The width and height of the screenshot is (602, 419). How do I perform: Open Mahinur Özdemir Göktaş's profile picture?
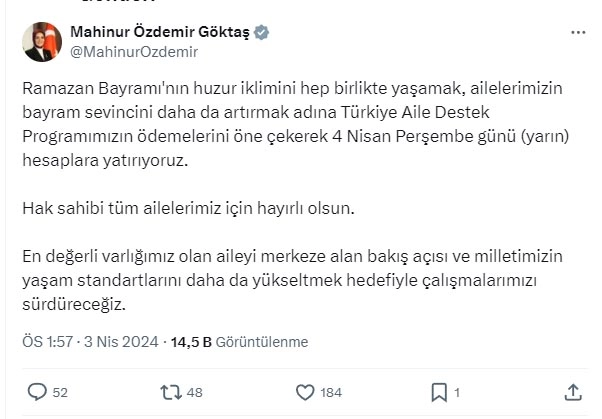pos(42,42)
